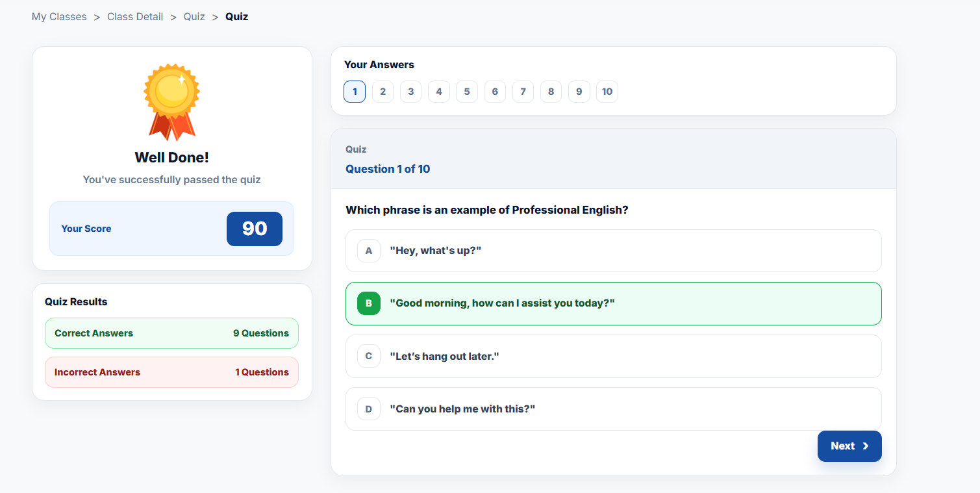Click the "Question 1 of 10" heading
Screen dimensions: 980x493
388,169
